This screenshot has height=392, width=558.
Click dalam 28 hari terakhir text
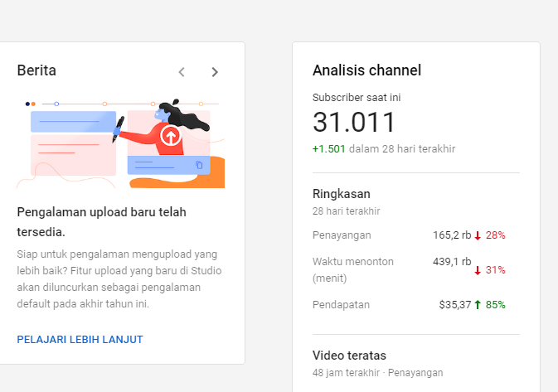402,148
